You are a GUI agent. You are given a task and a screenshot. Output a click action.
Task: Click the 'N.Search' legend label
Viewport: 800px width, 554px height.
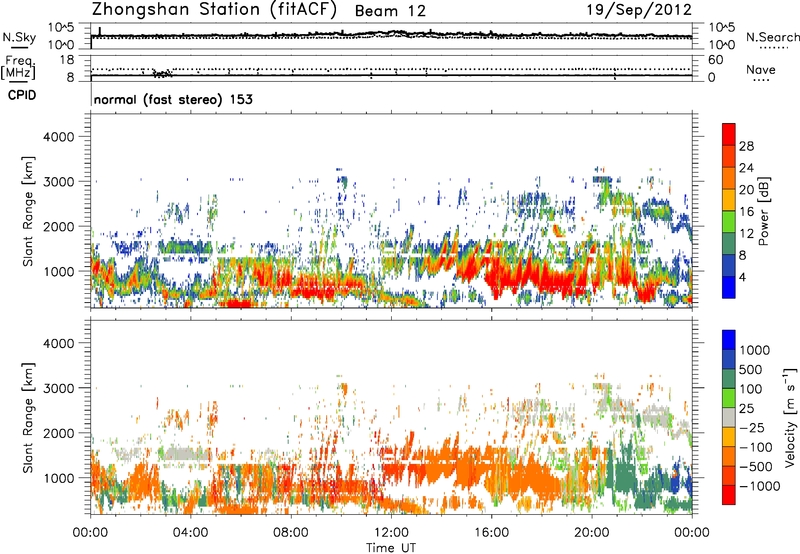point(773,37)
